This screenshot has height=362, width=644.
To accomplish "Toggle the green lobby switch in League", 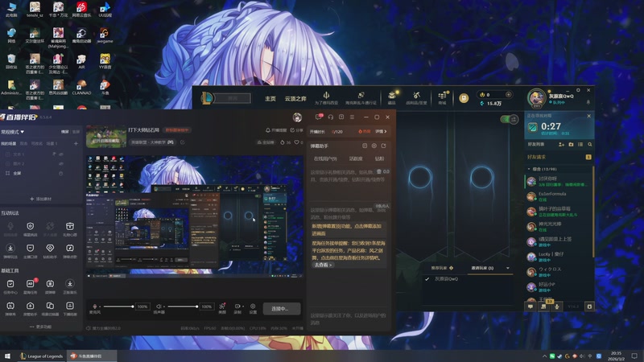I will [x=510, y=119].
